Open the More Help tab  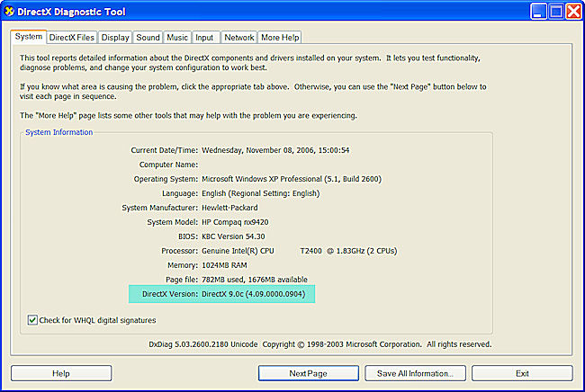click(280, 37)
